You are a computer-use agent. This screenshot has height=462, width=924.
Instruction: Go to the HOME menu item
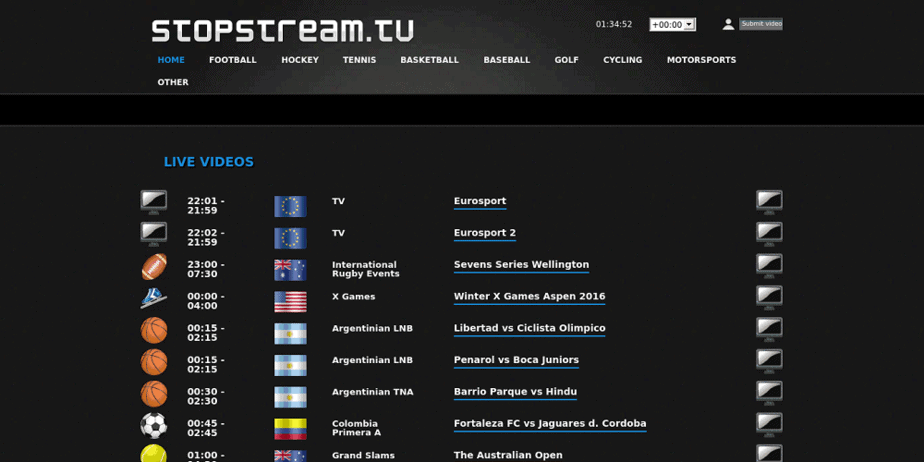coord(171,60)
